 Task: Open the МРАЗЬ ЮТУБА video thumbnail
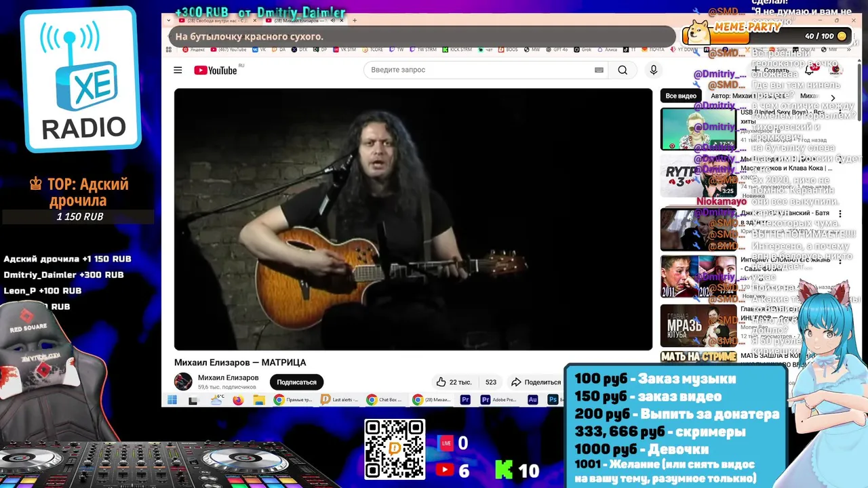tap(698, 325)
